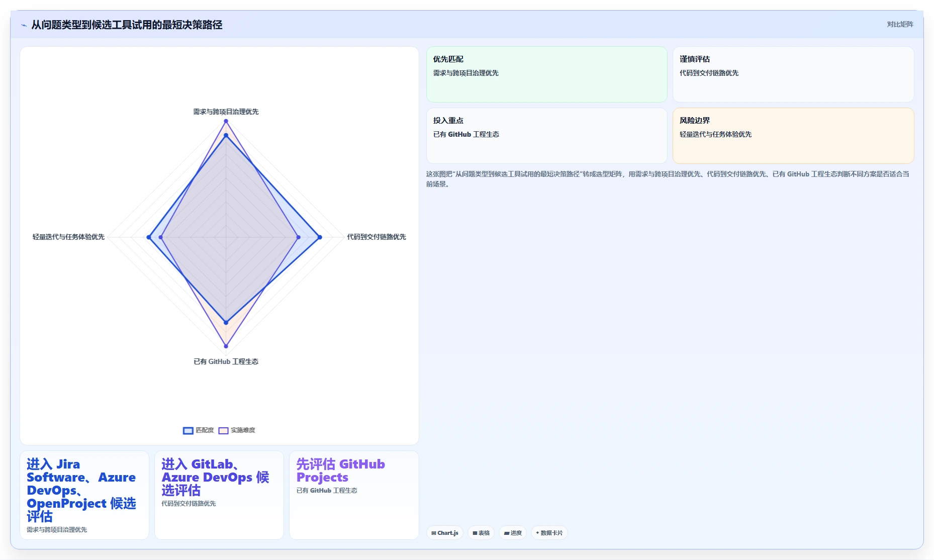Click 已有 GitHub 工程生态 under 投入重点
Screen dimensions: 934x560
click(x=466, y=134)
